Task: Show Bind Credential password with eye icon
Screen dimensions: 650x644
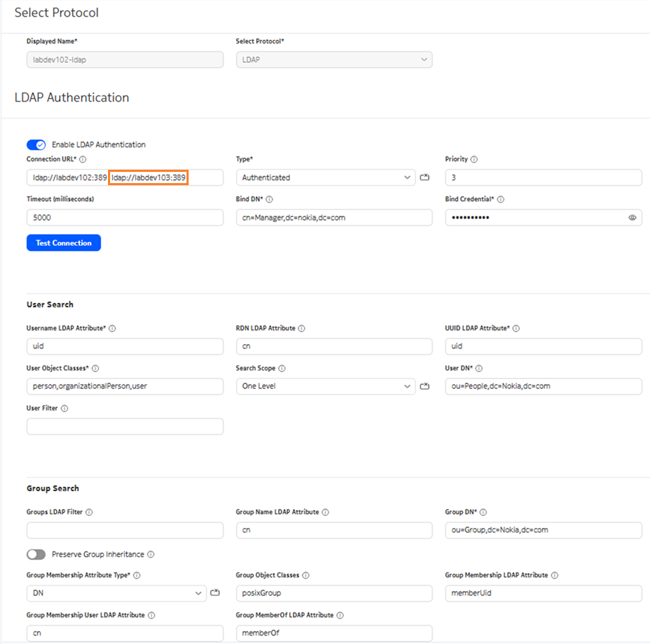Action: click(632, 217)
